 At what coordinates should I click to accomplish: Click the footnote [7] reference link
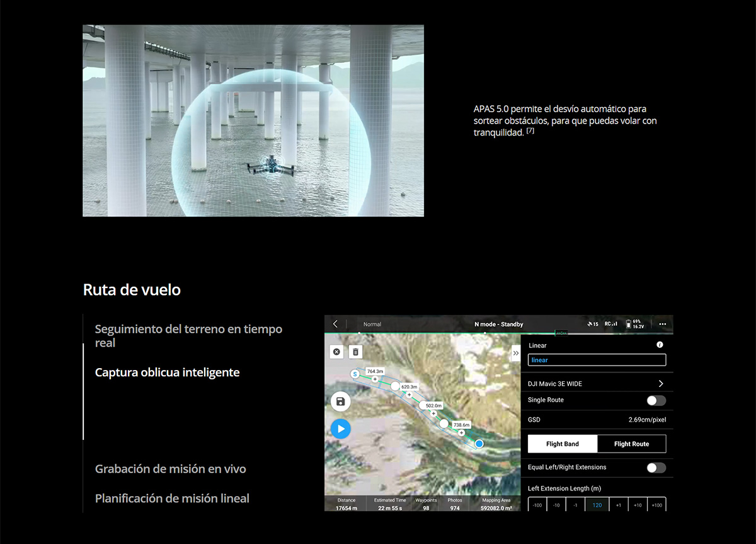[530, 130]
